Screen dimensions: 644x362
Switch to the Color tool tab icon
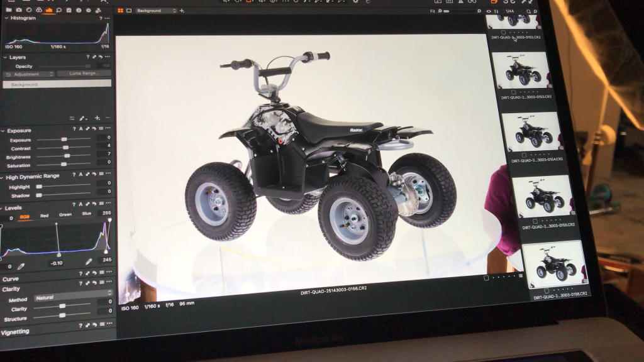[x=39, y=10]
